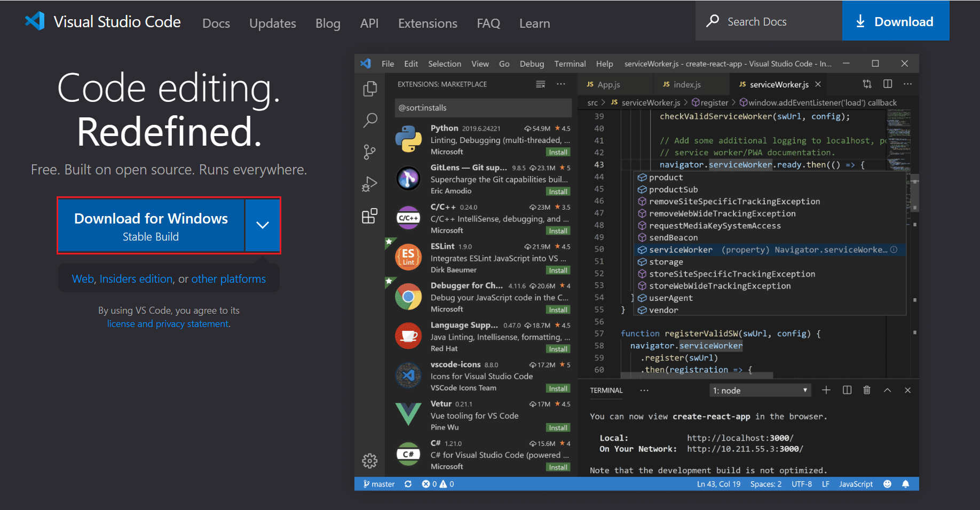Screen dimensions: 980x510
Task: Open the Extensions navigation link
Action: click(x=428, y=23)
